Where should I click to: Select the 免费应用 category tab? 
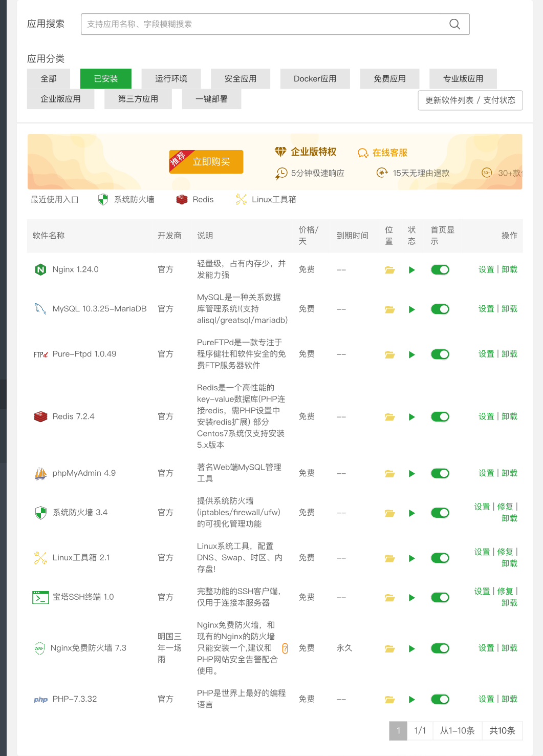(389, 78)
